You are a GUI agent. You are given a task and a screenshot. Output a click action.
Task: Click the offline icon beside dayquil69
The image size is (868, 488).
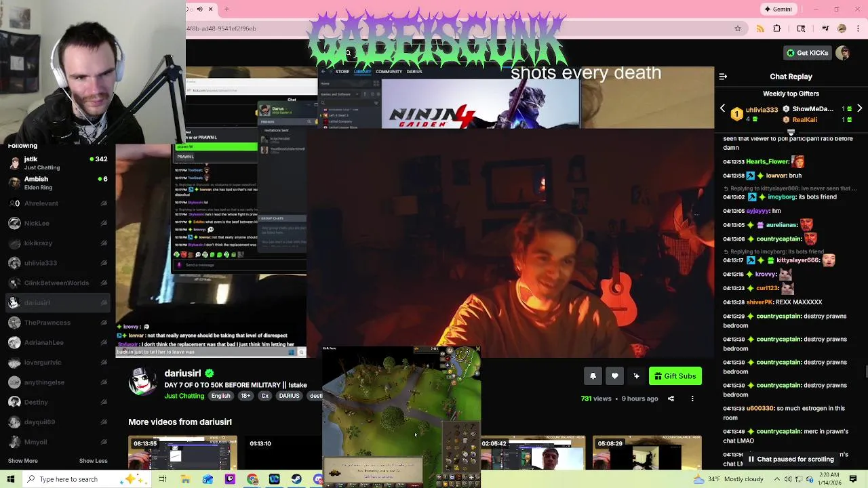point(104,422)
